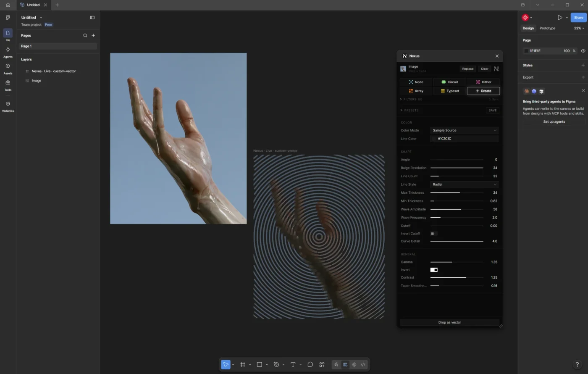Adjust the Wave Amplitude slider
Screen dimensions: 588x374
point(457,209)
